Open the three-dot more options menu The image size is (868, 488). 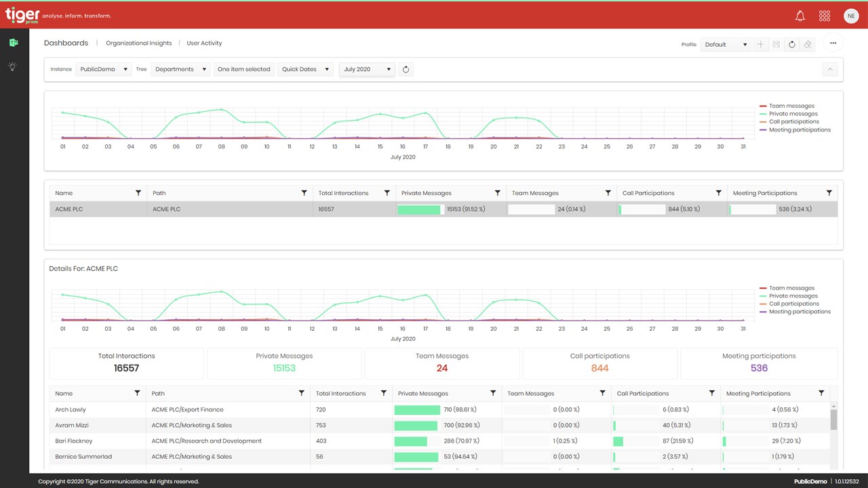click(x=833, y=43)
